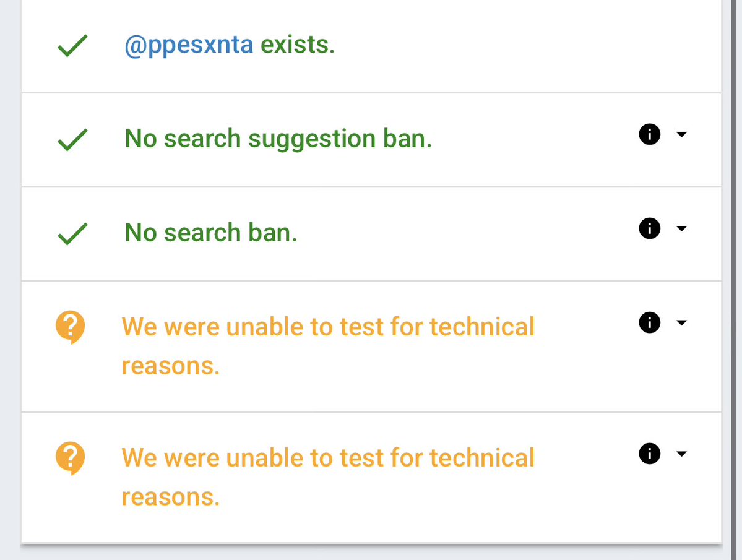
Task: Click the last orange question mark icon
Action: [x=71, y=458]
